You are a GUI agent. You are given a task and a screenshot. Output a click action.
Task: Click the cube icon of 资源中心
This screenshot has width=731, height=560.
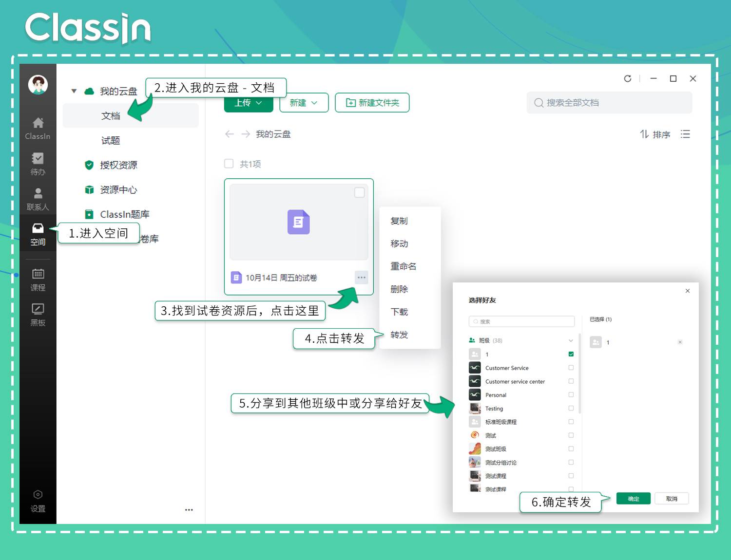89,190
